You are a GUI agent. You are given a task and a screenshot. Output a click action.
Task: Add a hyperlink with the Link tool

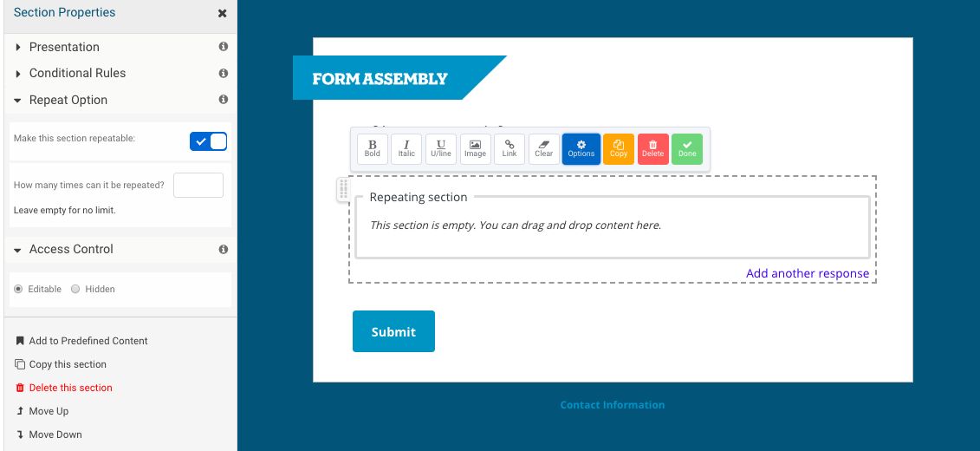coord(509,149)
